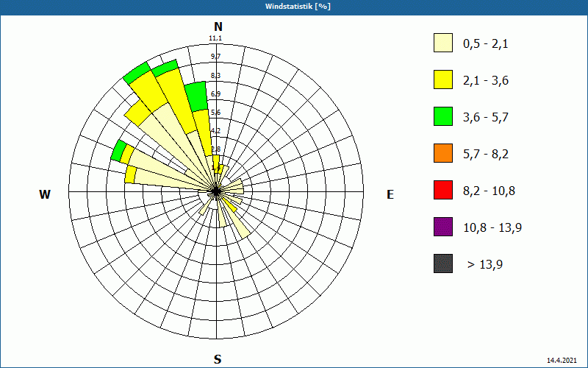The width and height of the screenshot is (588, 368).
Task: Click the W compass label
Action: 45,194
